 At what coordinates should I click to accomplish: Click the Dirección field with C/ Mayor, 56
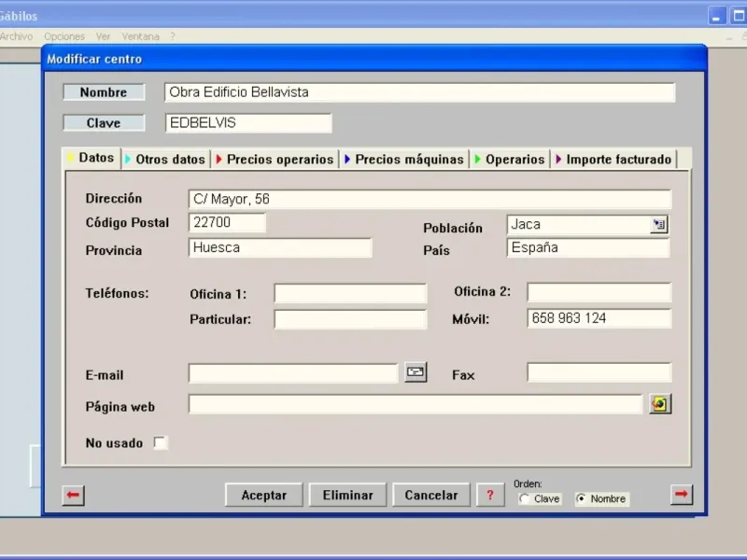(430, 200)
